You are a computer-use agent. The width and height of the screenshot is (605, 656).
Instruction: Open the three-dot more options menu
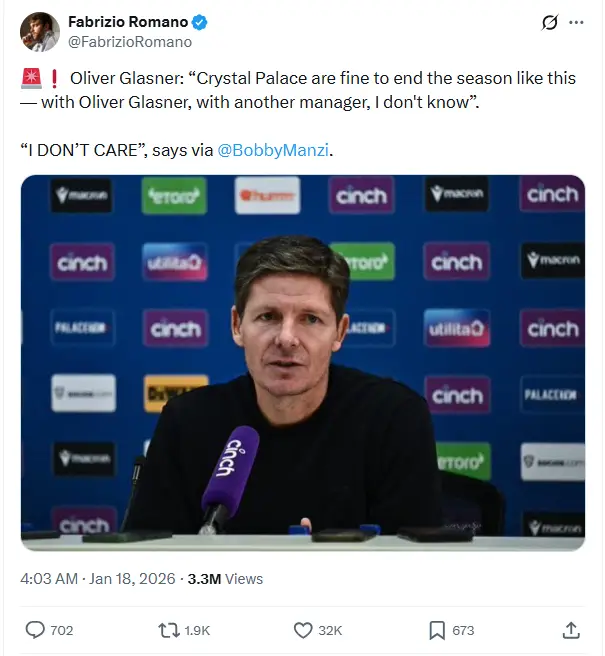[x=576, y=23]
